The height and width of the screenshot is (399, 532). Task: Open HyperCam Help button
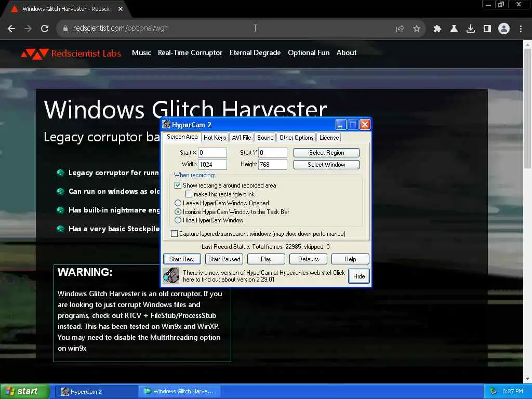(350, 259)
